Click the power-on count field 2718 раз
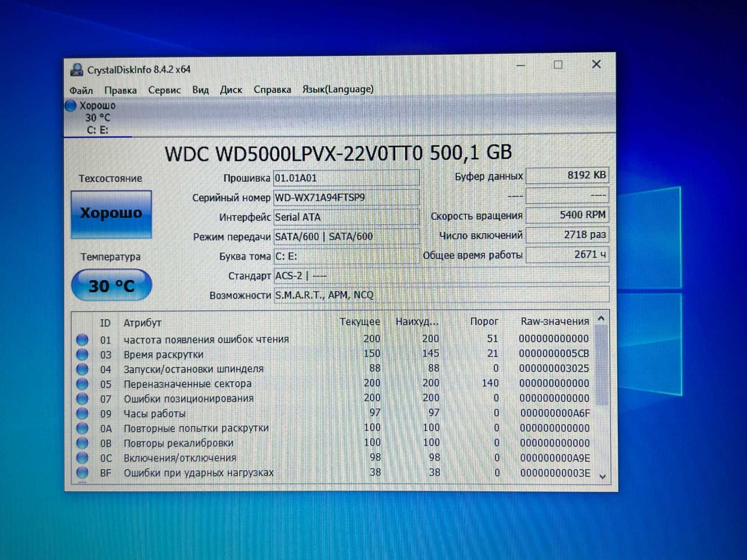This screenshot has height=560, width=747. pos(567,235)
